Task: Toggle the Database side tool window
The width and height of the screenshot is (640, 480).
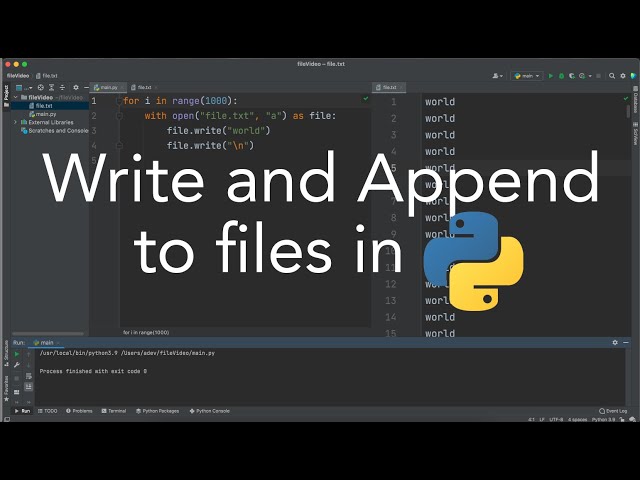Action: (x=636, y=101)
